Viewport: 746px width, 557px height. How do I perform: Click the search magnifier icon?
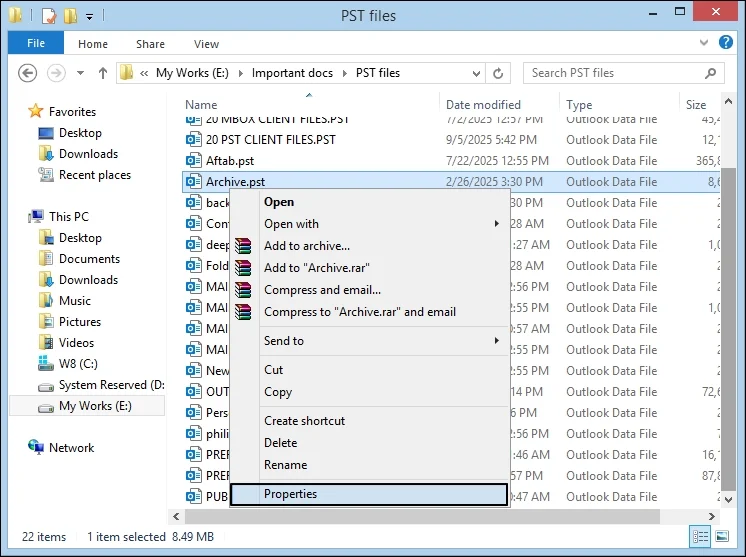coord(711,73)
